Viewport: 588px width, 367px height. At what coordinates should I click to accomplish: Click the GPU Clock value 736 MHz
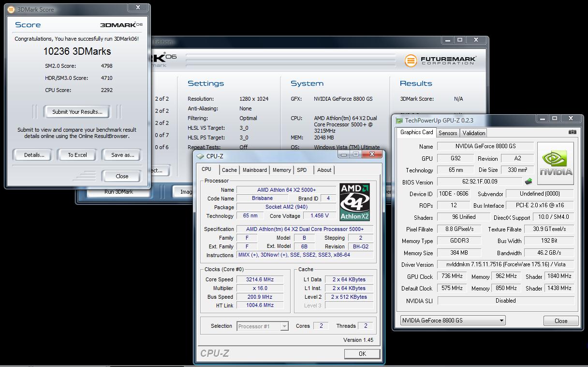(x=452, y=276)
